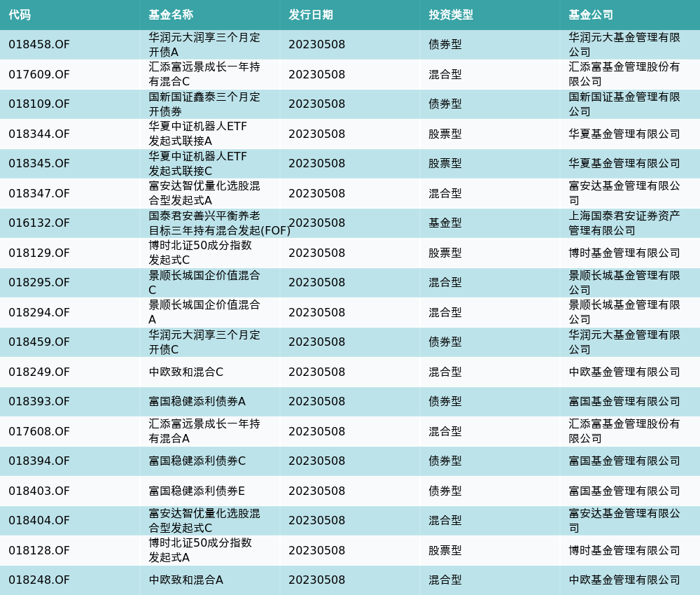The height and width of the screenshot is (595, 700).
Task: Click fund name 中欧致和混合A
Action: tap(185, 580)
